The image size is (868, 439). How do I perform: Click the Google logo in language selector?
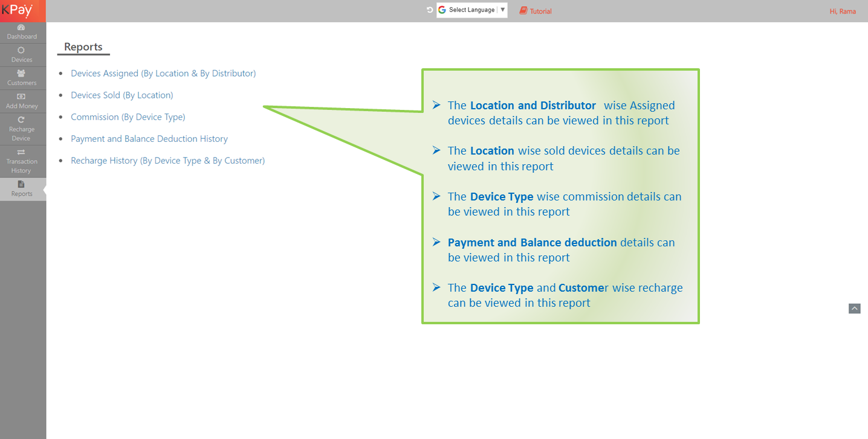(x=442, y=10)
